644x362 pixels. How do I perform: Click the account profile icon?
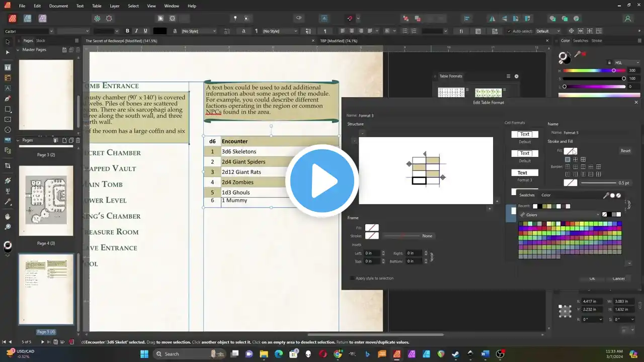click(x=627, y=19)
